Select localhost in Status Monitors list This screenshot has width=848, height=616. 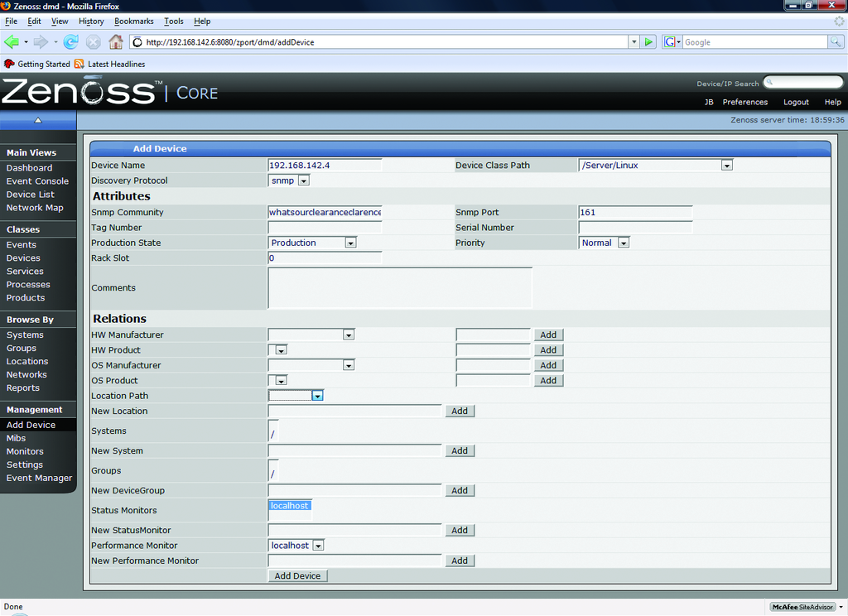coord(289,505)
